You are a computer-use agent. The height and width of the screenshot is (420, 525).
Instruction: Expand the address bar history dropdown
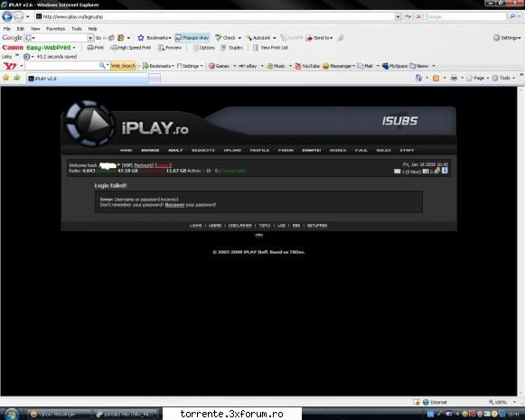click(x=398, y=16)
